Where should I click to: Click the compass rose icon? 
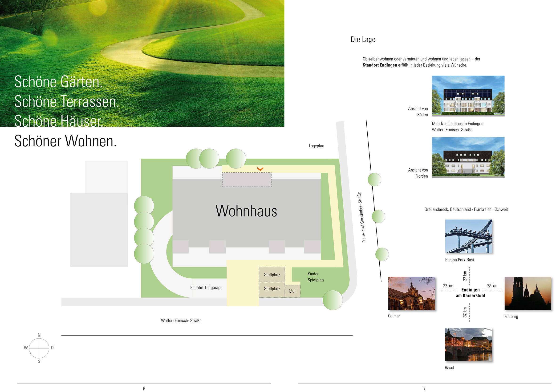point(39,348)
